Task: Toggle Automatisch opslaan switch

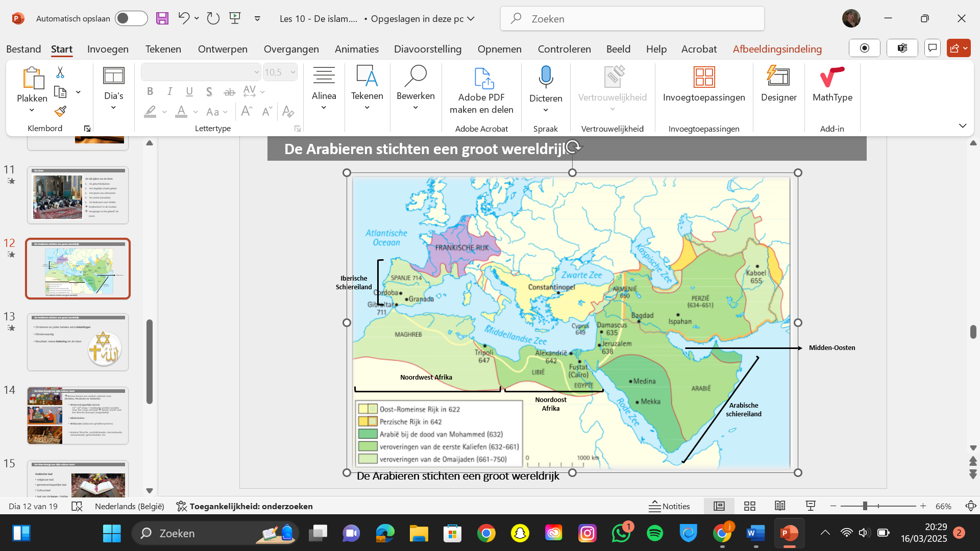Action: tap(131, 19)
